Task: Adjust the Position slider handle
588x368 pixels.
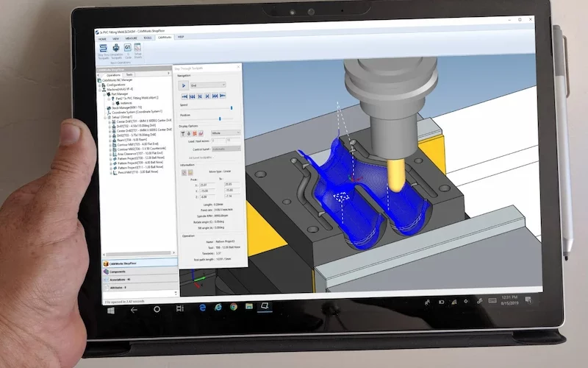Action: click(220, 118)
